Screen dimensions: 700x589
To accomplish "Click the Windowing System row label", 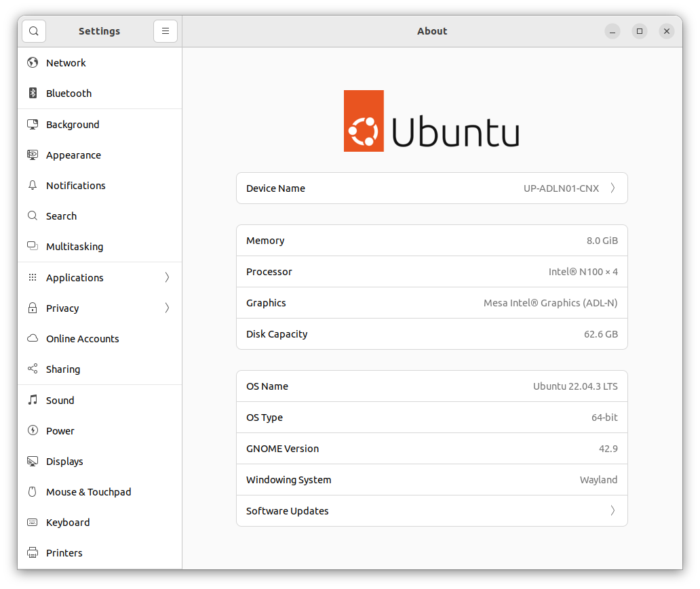I will tap(288, 480).
